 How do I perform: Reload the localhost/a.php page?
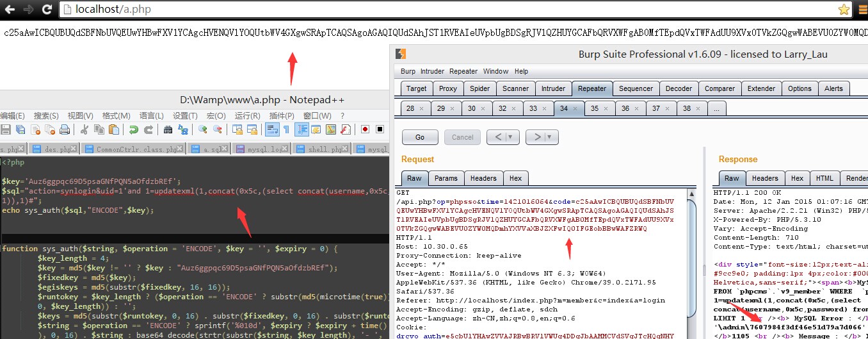(x=47, y=10)
